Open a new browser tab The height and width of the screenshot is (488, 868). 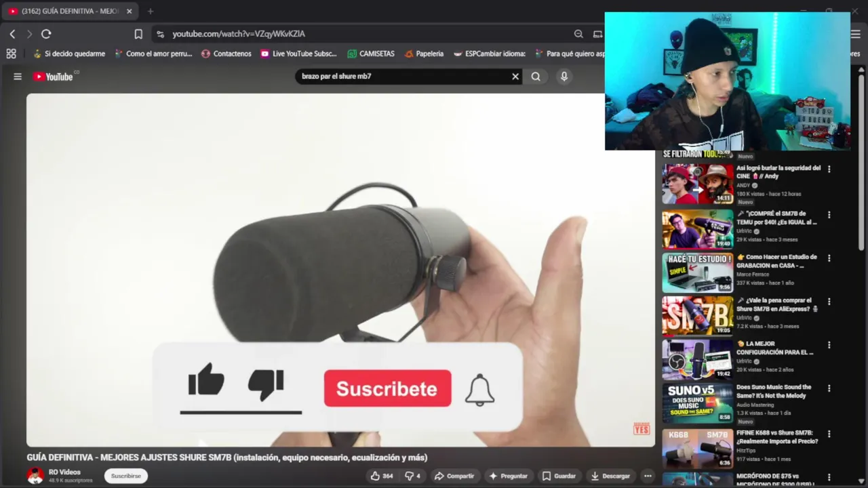151,11
